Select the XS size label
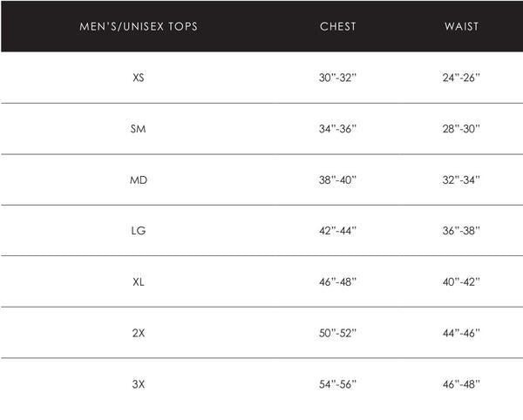Screen dimensions: 523x420 coord(139,78)
